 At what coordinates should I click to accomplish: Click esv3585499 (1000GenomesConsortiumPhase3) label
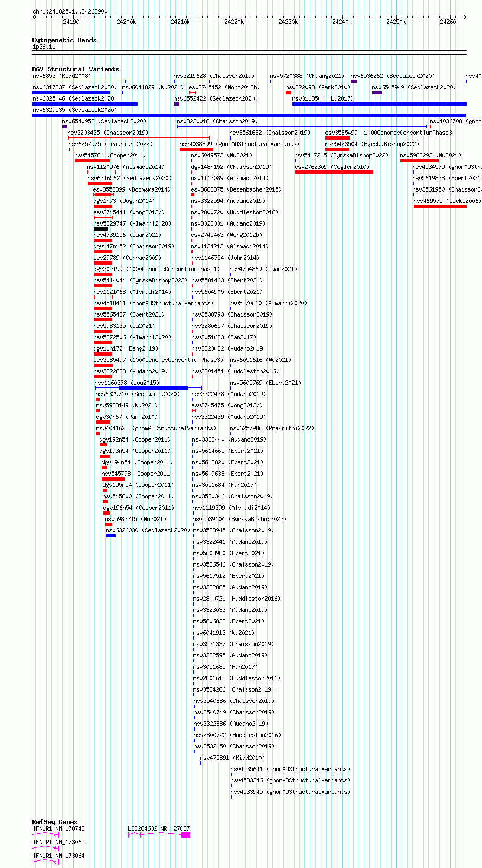click(390, 133)
